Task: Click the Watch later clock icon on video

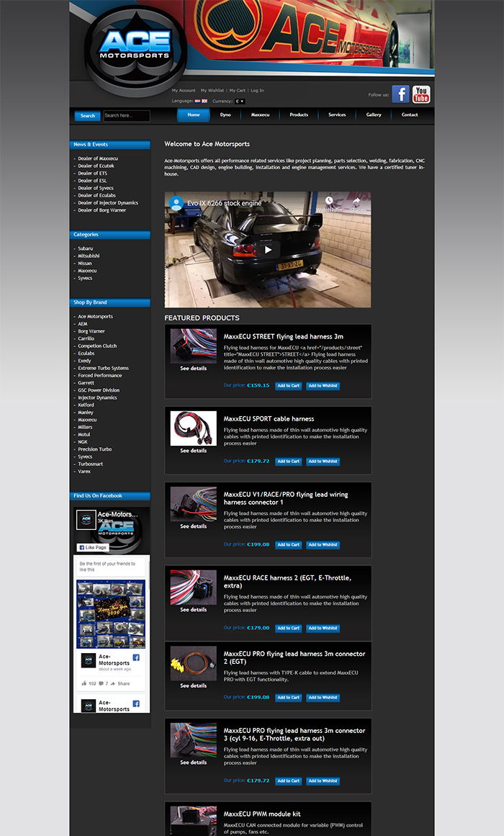Action: click(329, 201)
